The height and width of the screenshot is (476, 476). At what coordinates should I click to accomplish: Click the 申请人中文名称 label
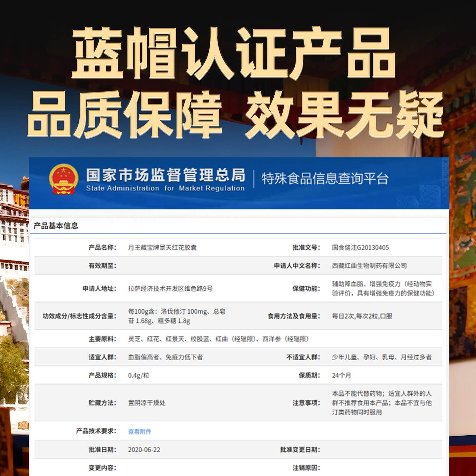[x=297, y=266]
